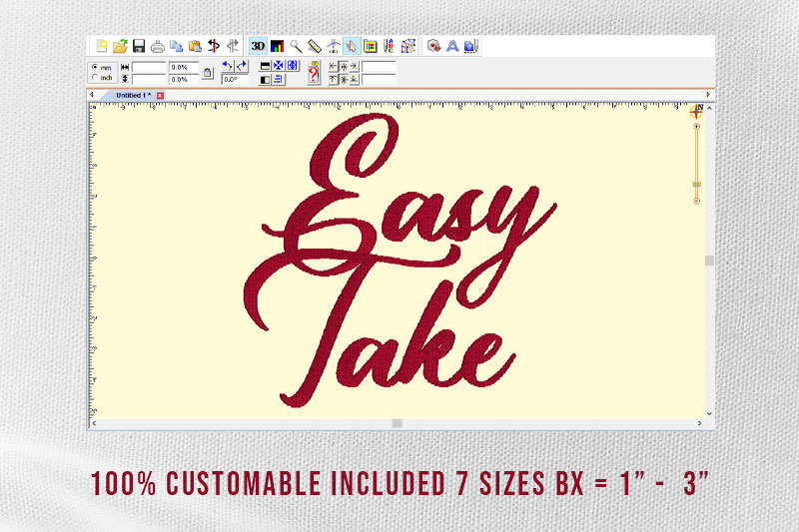Open the yellow properties panel icon
Image resolution: width=799 pixels, height=532 pixels.
[x=370, y=46]
